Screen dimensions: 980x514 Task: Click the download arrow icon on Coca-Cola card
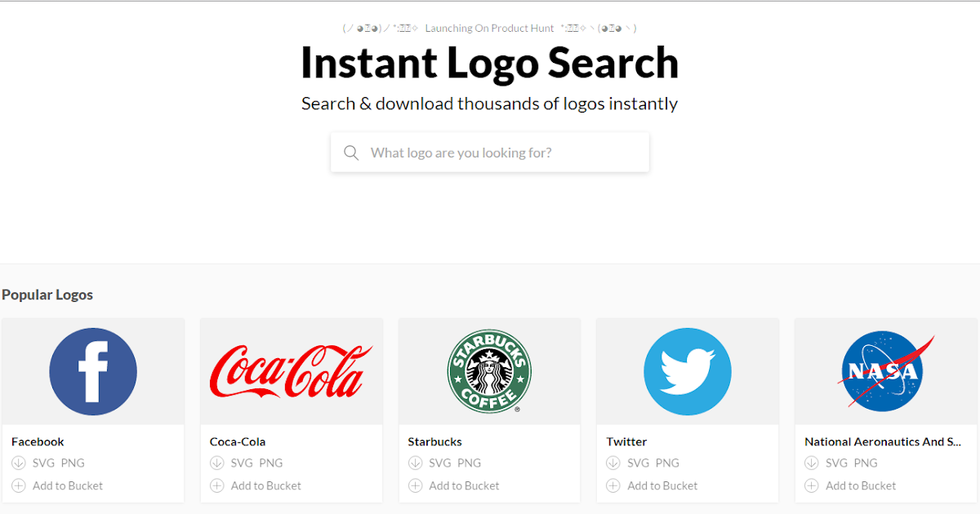point(216,463)
